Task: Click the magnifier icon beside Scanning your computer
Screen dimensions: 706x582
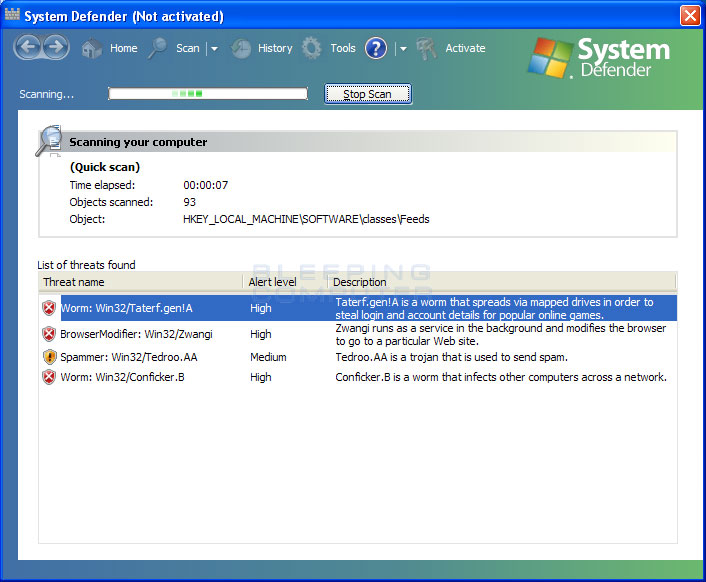Action: tap(50, 140)
